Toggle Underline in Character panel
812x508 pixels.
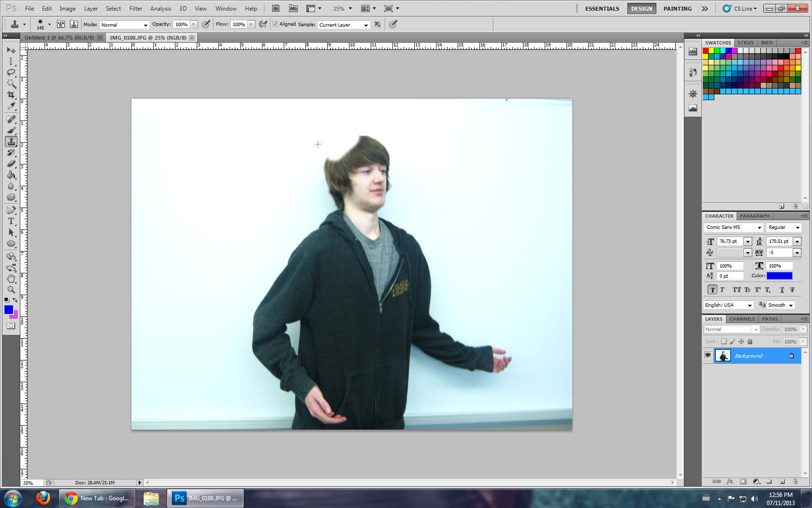782,290
